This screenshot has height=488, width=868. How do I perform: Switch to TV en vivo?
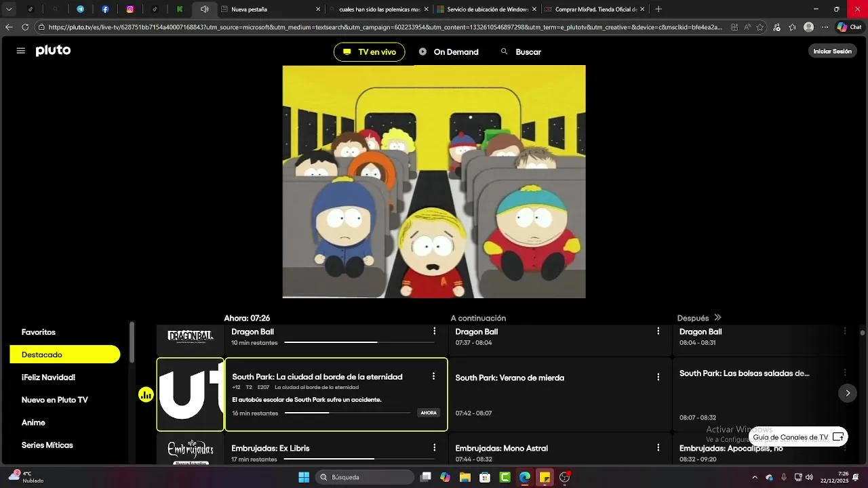(369, 52)
